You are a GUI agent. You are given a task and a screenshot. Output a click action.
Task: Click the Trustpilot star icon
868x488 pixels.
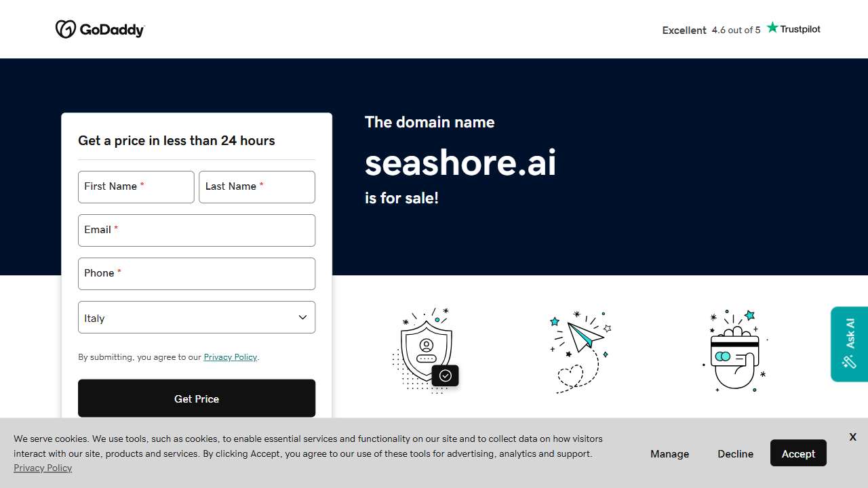(772, 27)
